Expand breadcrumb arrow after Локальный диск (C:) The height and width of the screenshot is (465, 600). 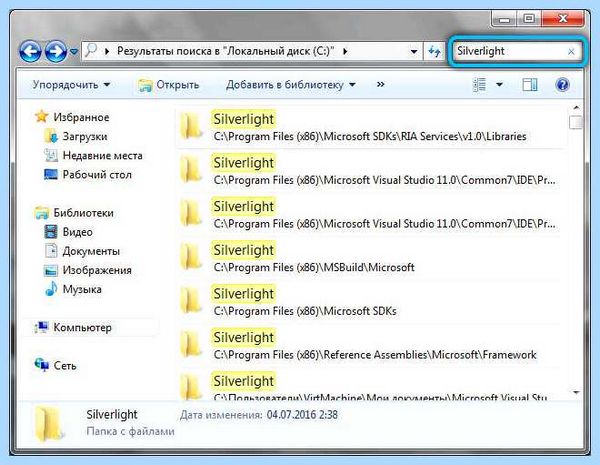pyautogui.click(x=345, y=51)
